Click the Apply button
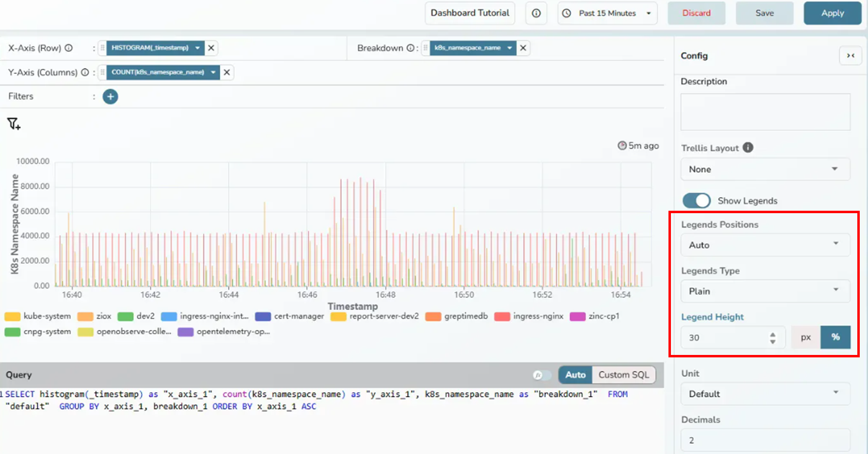The height and width of the screenshot is (454, 868). (832, 13)
